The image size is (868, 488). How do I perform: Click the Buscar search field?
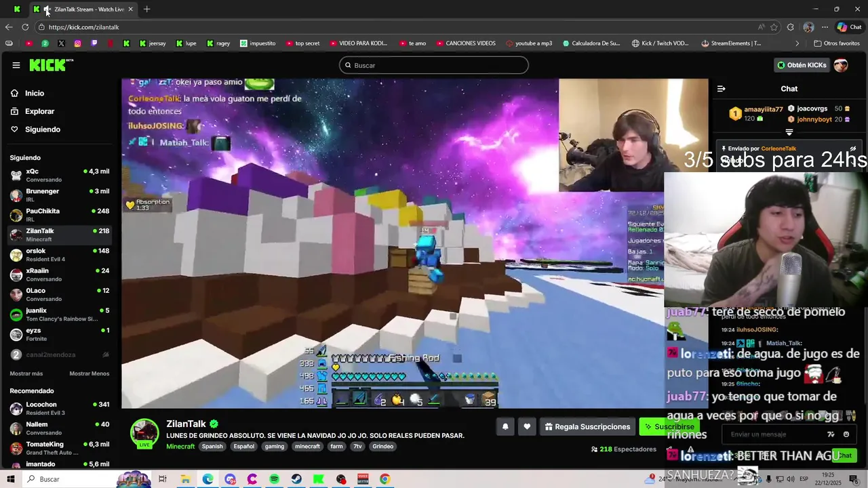434,65
